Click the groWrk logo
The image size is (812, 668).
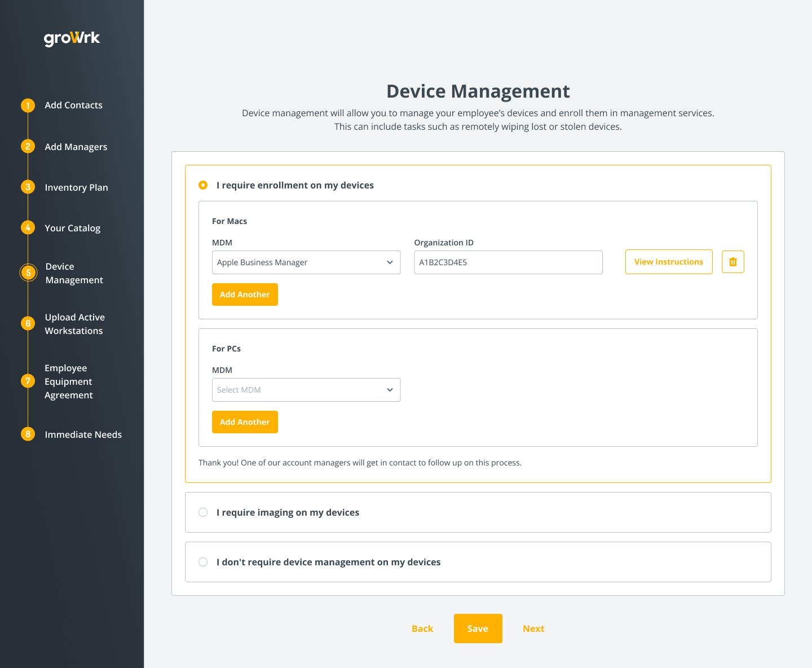(72, 38)
